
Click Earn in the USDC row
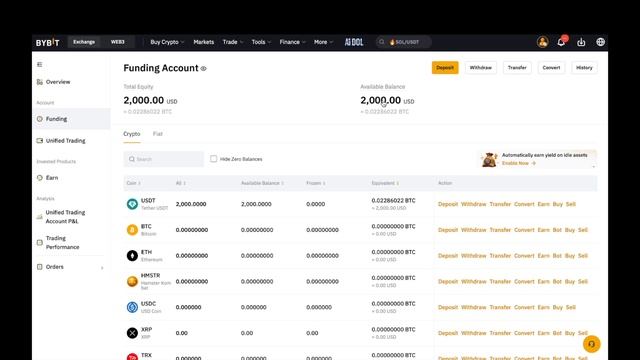pyautogui.click(x=543, y=307)
